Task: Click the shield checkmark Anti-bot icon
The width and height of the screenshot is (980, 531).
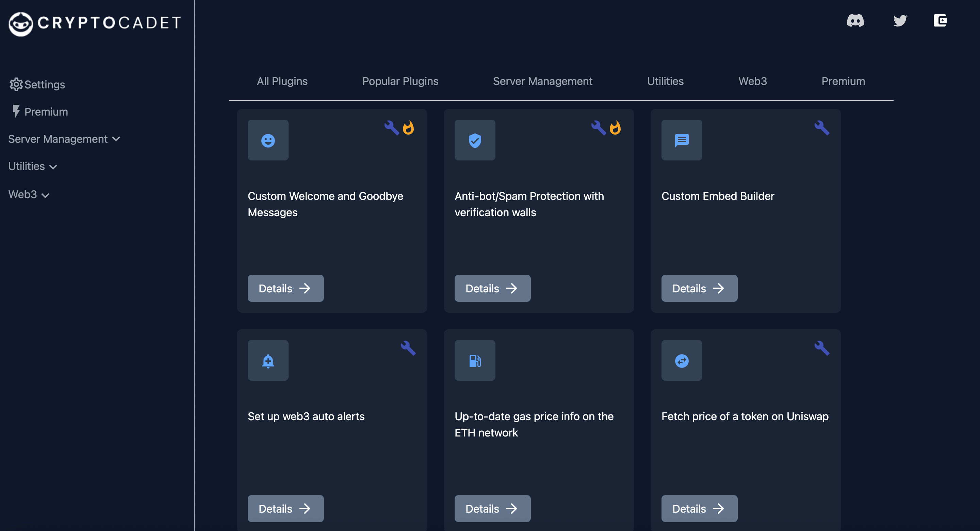Action: [474, 140]
